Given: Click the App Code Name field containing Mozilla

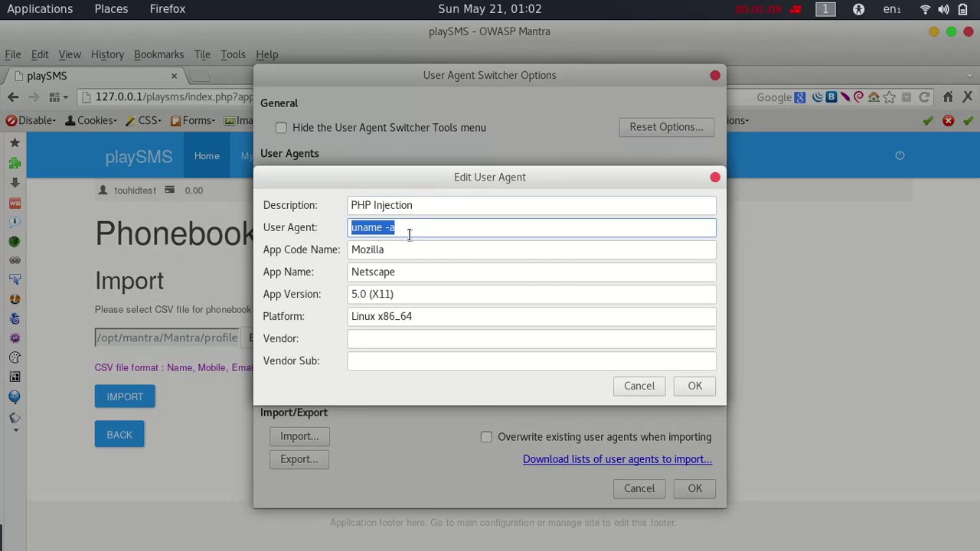Looking at the screenshot, I should 532,249.
